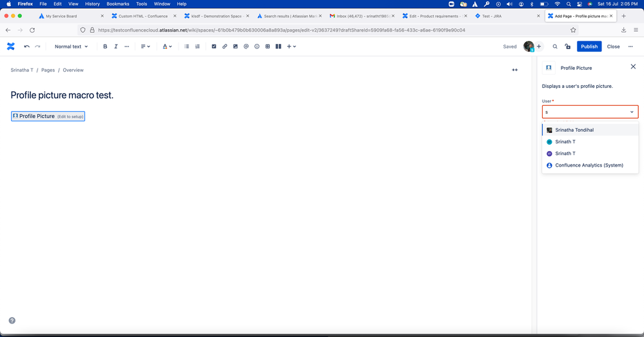This screenshot has width=644, height=337.
Task: Redo the last undone edit
Action: click(37, 46)
